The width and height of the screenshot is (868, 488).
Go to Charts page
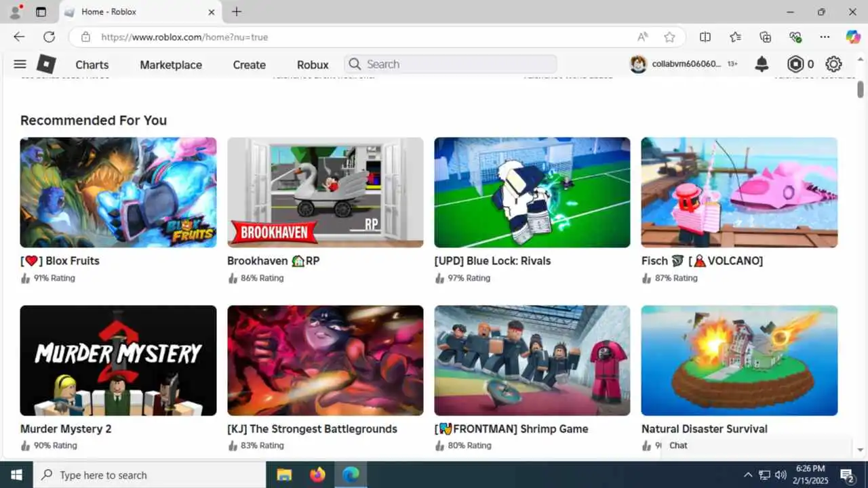click(92, 64)
